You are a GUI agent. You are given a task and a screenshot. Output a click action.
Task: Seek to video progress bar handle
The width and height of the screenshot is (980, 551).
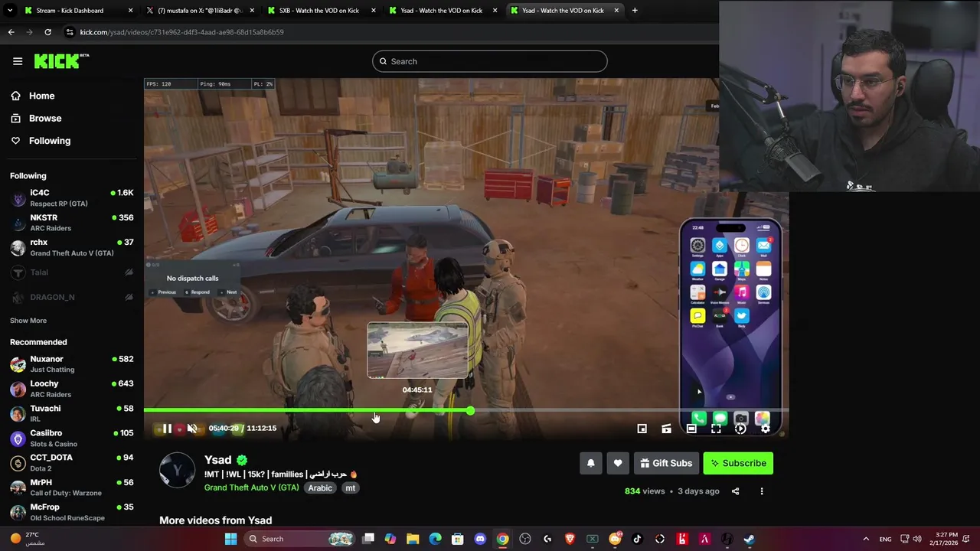[470, 411]
